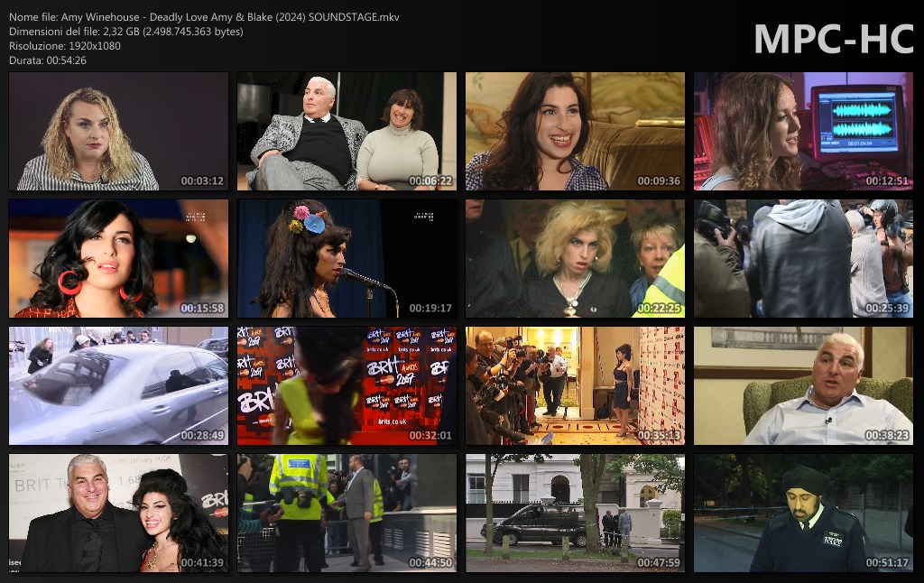Click the photographers crowd thumbnail at 00:25:39
Viewport: 924px width, 583px height.
(x=803, y=258)
